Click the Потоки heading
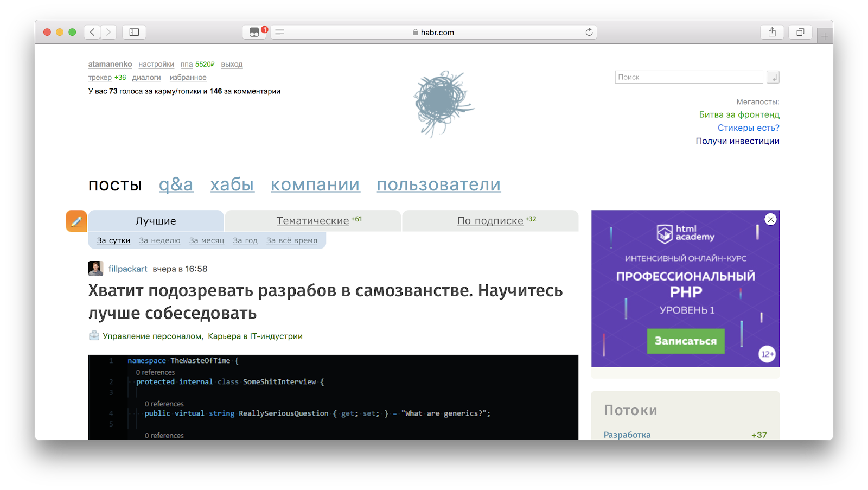This screenshot has width=868, height=490. point(630,410)
